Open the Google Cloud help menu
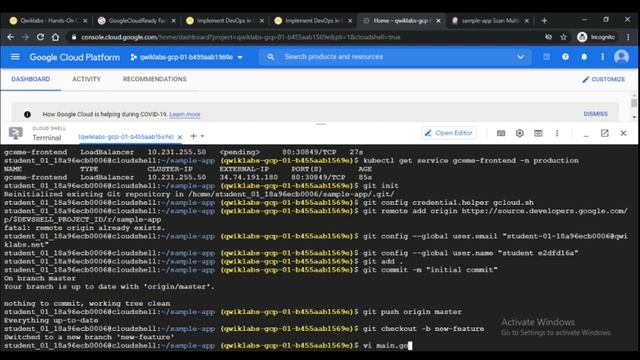 [565, 57]
